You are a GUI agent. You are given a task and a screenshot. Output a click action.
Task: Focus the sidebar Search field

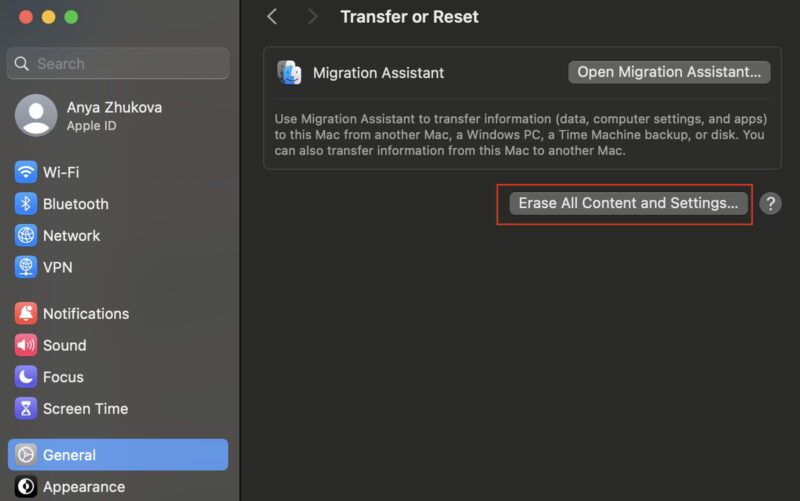[x=118, y=63]
